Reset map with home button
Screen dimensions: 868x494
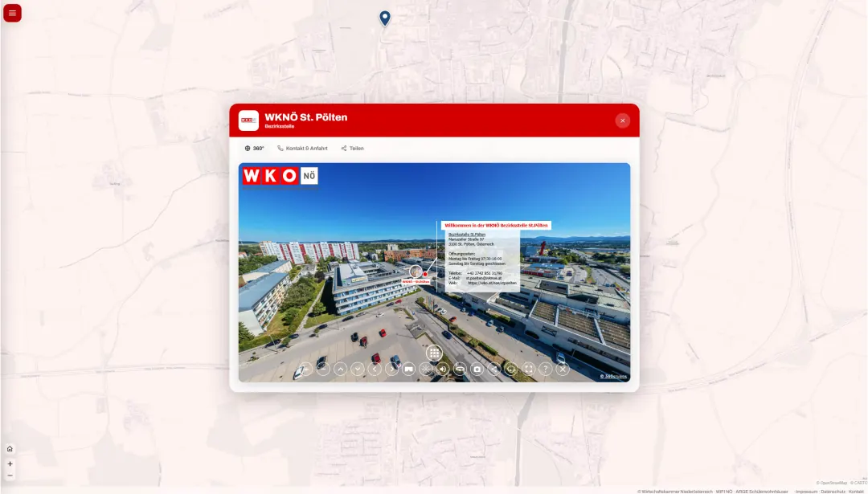(10, 449)
